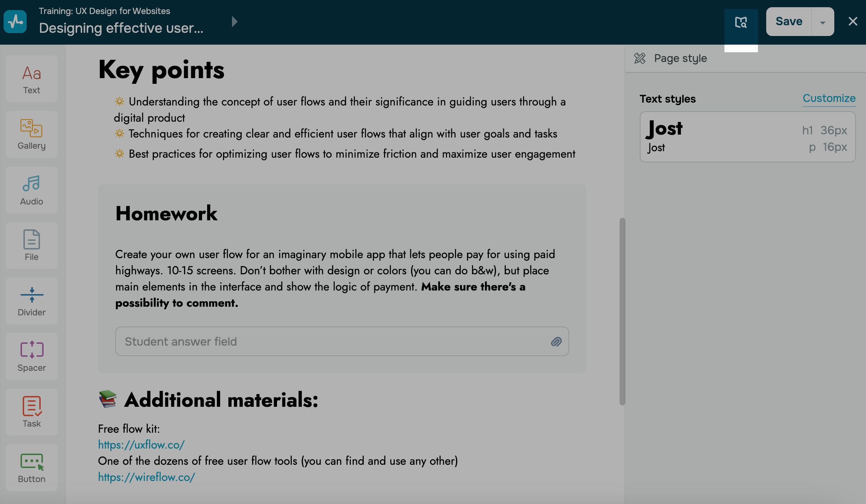This screenshot has height=504, width=866.
Task: Add a Divider block
Action: [32, 301]
